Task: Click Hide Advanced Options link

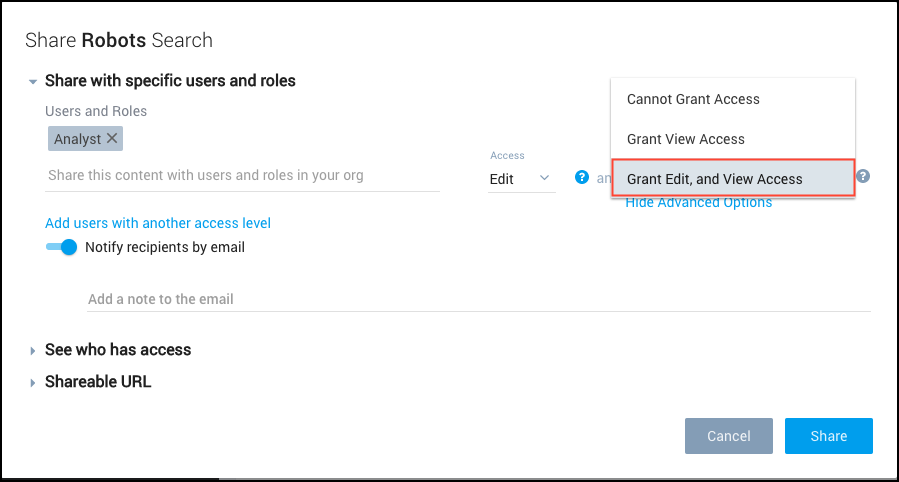Action: point(699,203)
